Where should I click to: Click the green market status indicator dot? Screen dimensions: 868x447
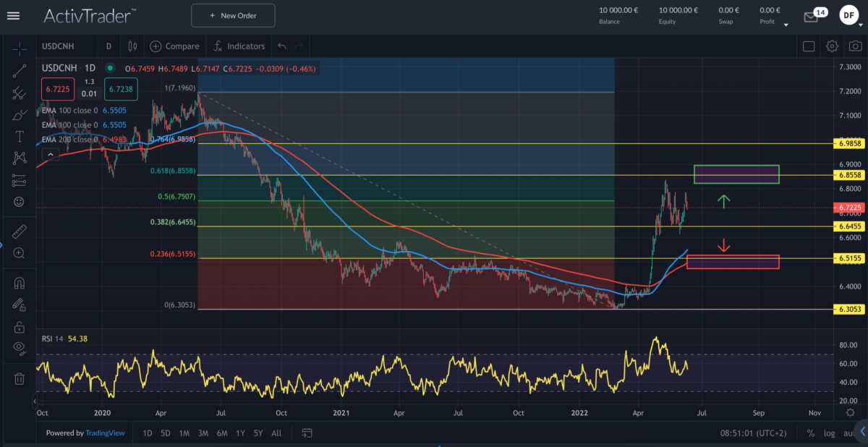pyautogui.click(x=110, y=68)
